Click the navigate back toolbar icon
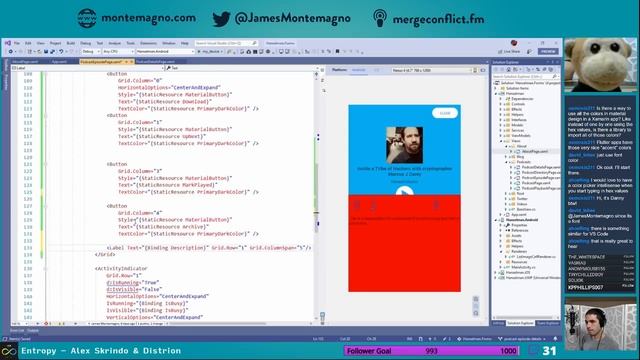 click(11, 51)
